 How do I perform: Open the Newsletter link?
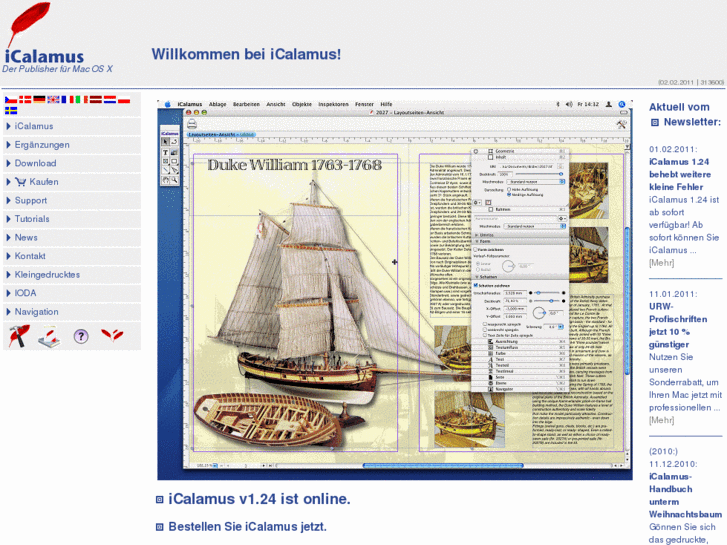[692, 122]
